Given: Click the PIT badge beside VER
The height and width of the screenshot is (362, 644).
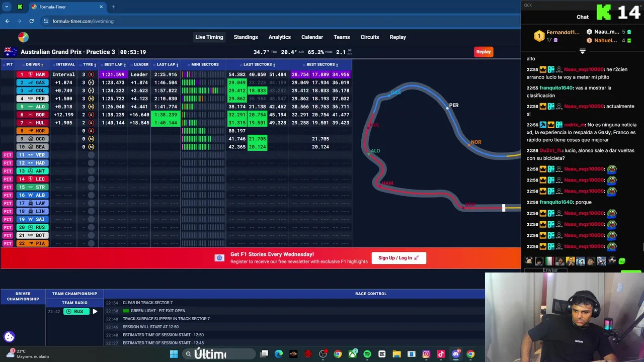Looking at the screenshot, I should pos(8,155).
